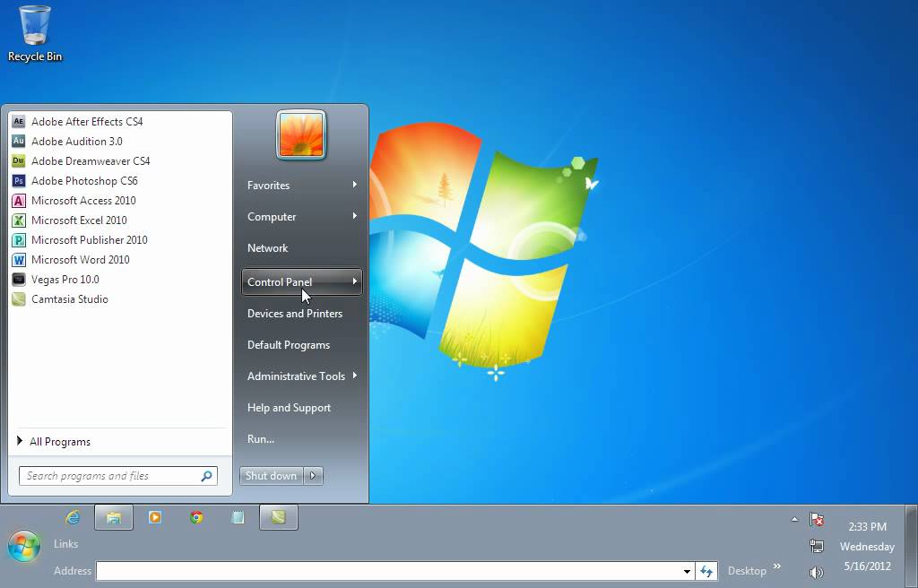Click the search magnifier icon
Screen dimensions: 918x588
click(207, 476)
